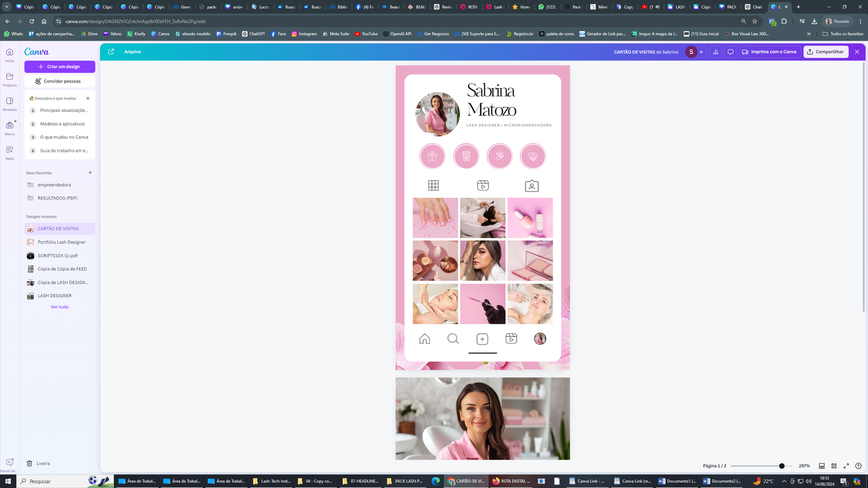The width and height of the screenshot is (868, 488).
Task: Open the Freepik bookmark
Action: [x=226, y=34]
